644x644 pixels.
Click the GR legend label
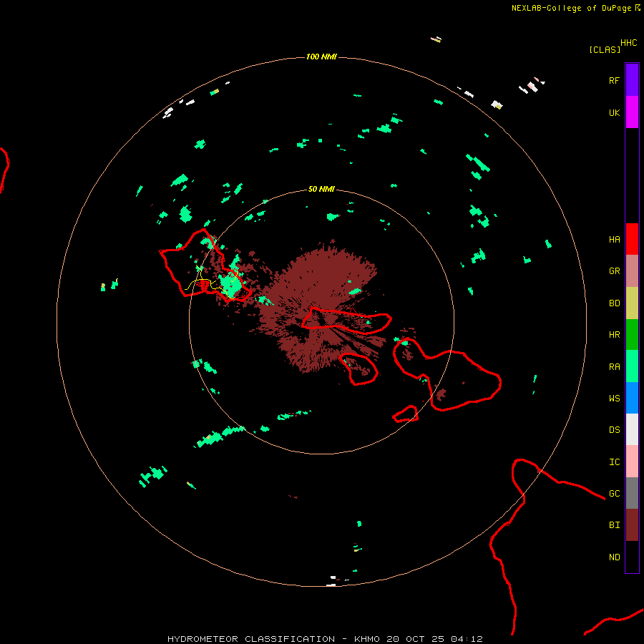point(614,271)
